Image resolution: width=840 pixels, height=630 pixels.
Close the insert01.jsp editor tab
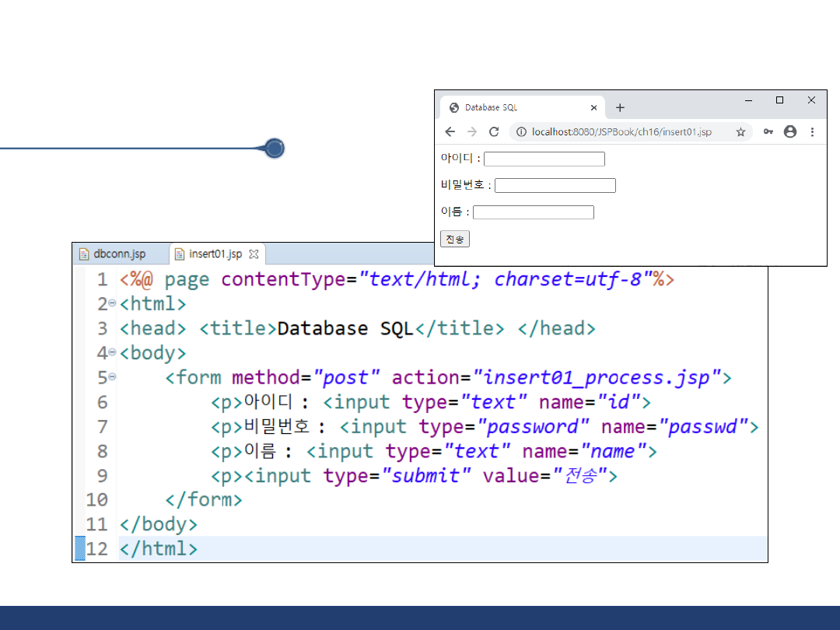[253, 254]
